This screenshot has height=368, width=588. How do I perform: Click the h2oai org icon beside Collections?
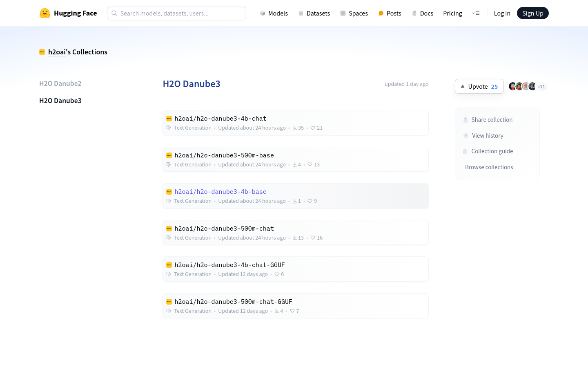pyautogui.click(x=42, y=52)
